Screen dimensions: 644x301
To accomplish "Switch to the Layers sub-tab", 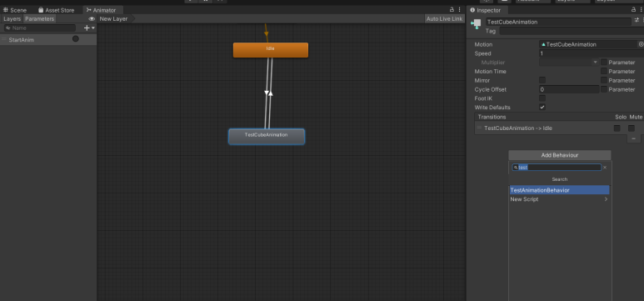I will tap(12, 19).
